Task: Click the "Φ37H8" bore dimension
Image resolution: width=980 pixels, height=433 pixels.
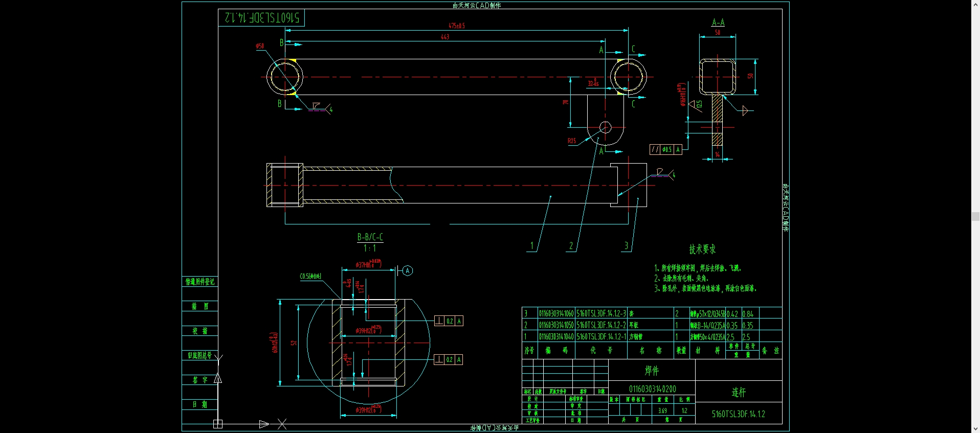Action: coord(369,264)
